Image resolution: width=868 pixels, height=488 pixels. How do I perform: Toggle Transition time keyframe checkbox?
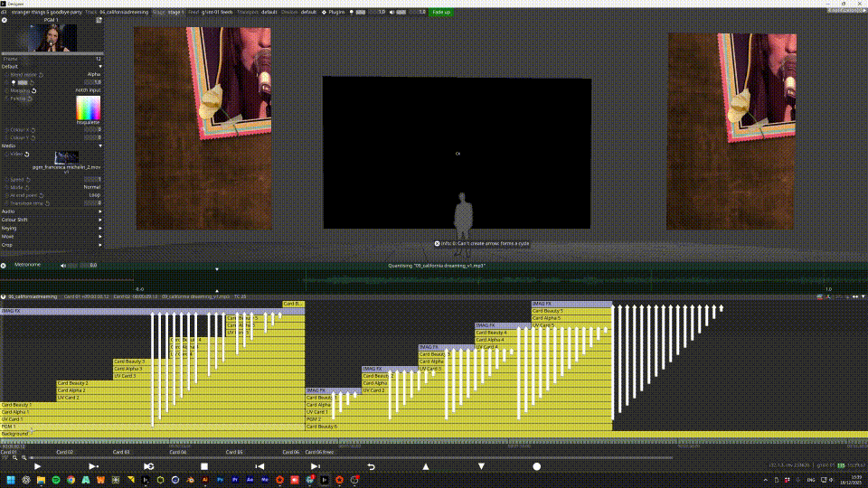[x=6, y=203]
